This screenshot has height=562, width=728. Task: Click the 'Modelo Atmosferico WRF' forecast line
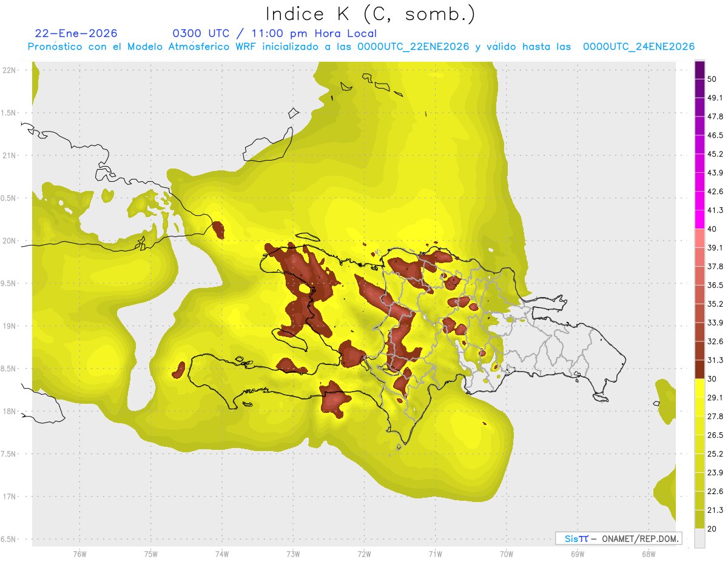coord(361,47)
